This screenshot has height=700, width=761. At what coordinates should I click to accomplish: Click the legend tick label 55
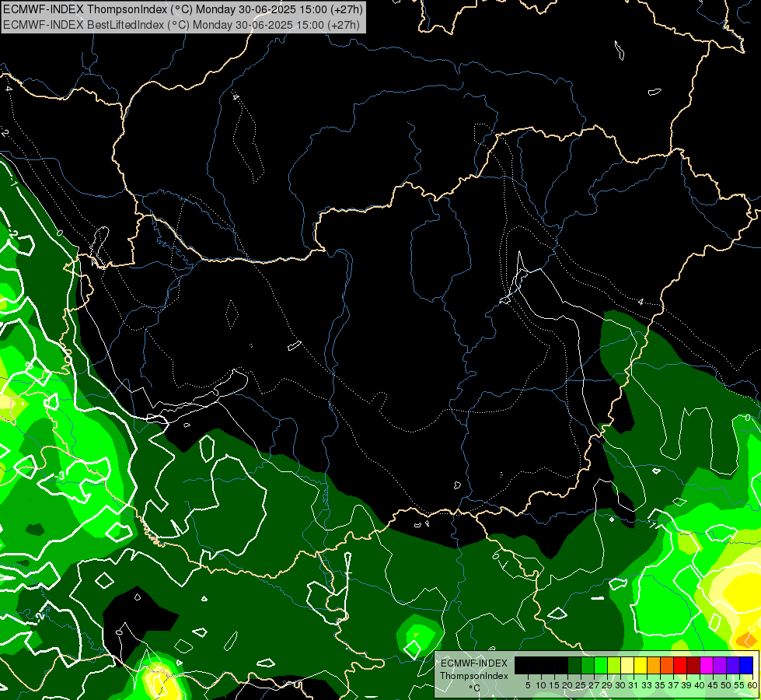point(739,685)
